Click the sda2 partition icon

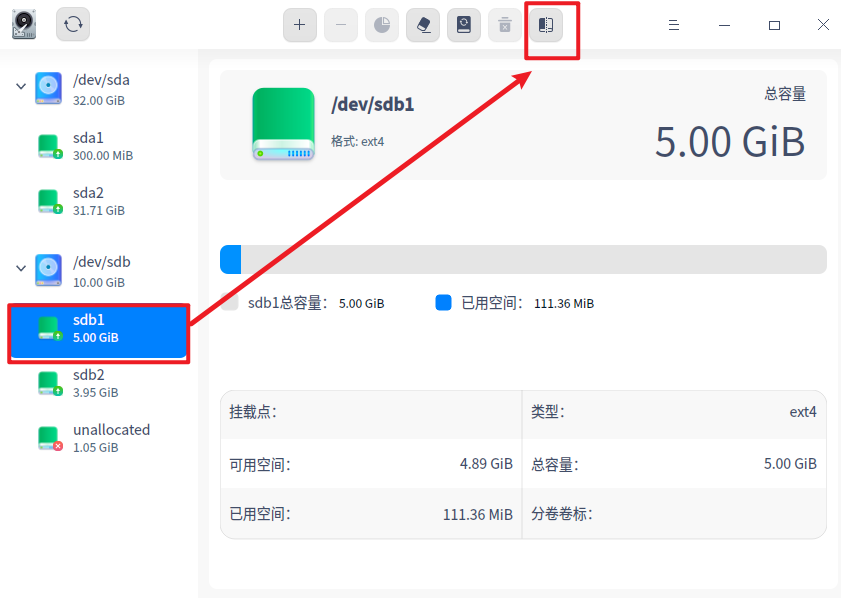[50, 202]
